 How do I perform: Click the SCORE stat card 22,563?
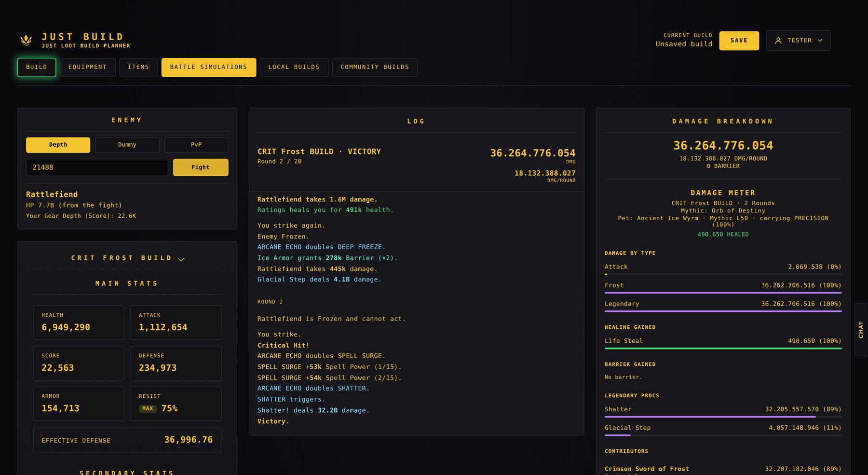tap(79, 363)
